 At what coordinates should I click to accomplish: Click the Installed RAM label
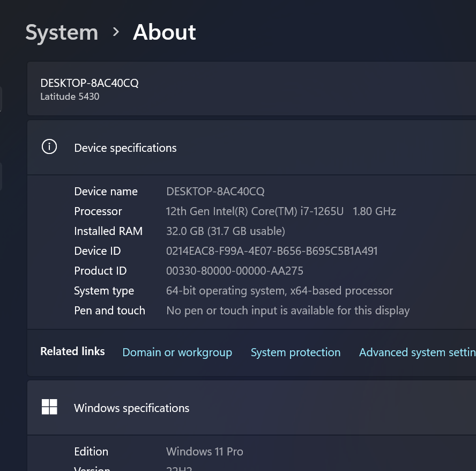coord(108,231)
